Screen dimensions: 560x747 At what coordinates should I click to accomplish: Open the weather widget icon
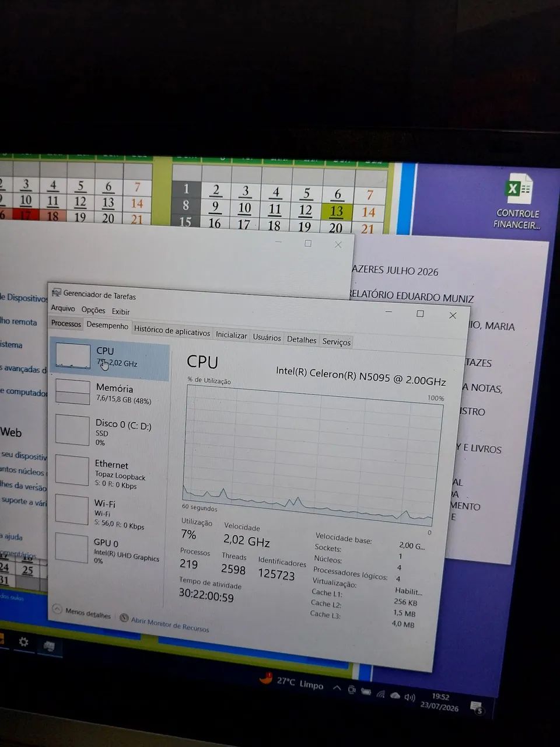267,678
